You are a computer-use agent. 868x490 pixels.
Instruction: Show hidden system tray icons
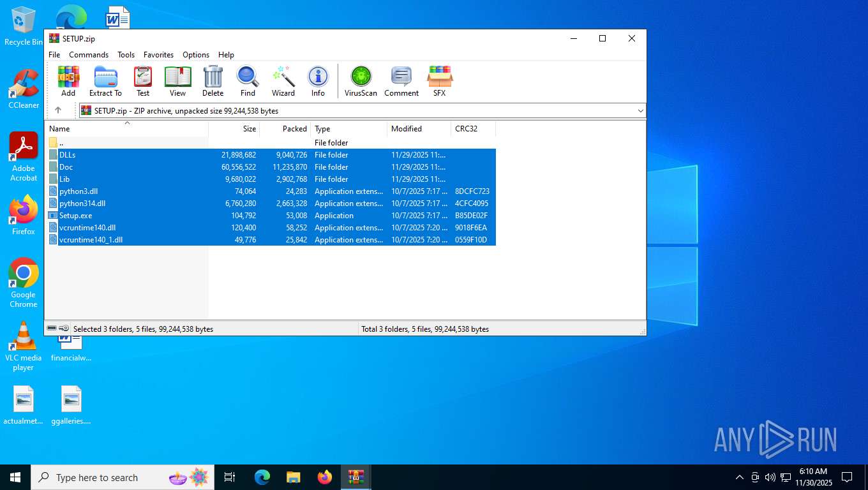click(x=740, y=477)
